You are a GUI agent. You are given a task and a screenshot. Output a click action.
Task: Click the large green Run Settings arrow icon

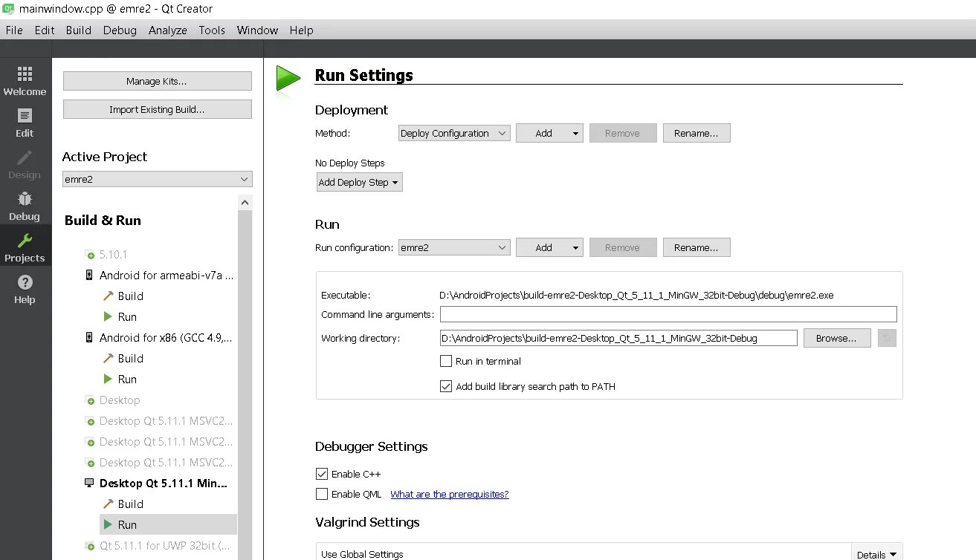tap(288, 79)
